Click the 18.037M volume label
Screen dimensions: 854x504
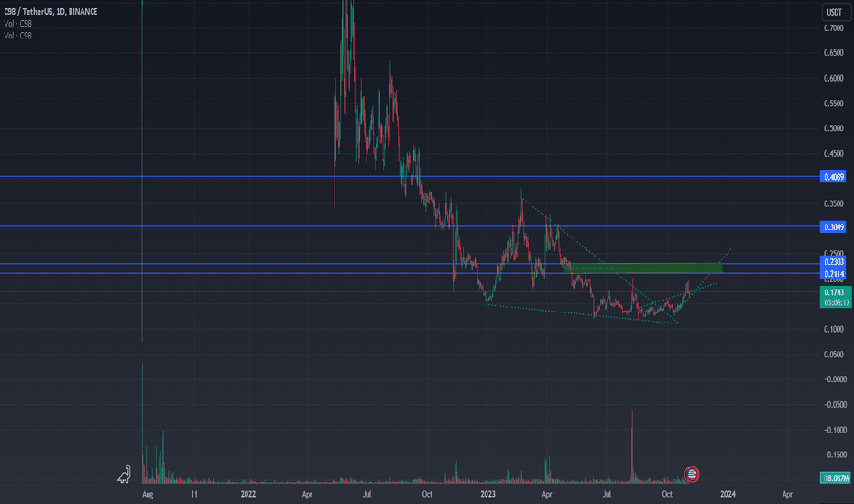(836, 477)
